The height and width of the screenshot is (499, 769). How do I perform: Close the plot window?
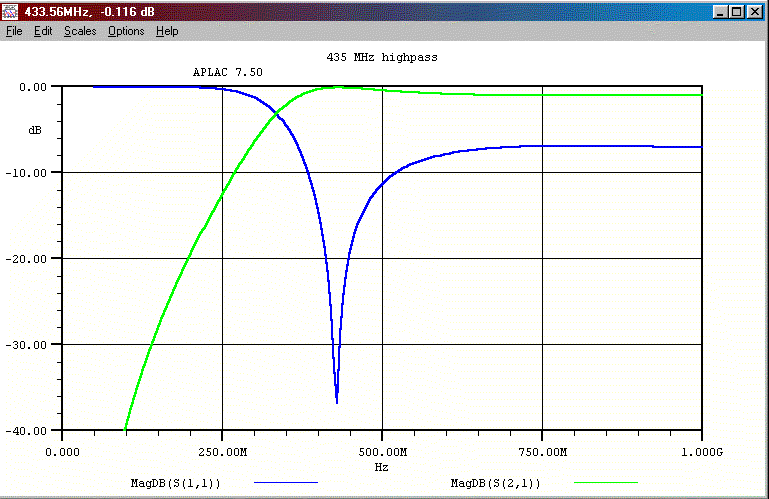pyautogui.click(x=754, y=12)
